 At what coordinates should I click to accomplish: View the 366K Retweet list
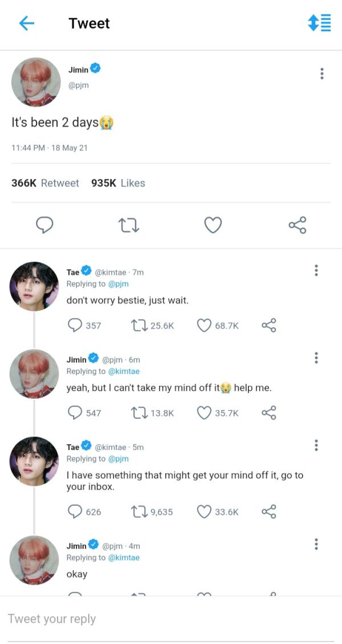tap(45, 183)
